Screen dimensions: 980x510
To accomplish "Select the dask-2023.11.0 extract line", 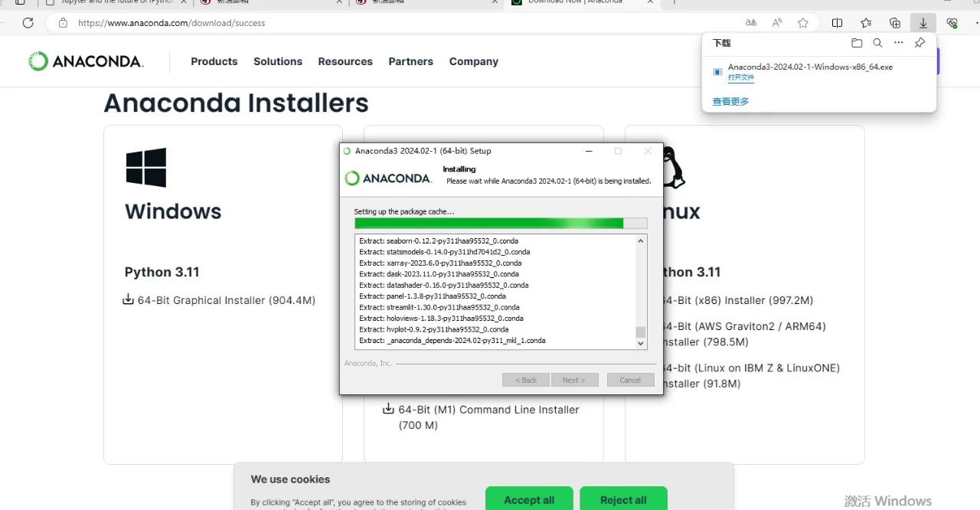I will (439, 274).
